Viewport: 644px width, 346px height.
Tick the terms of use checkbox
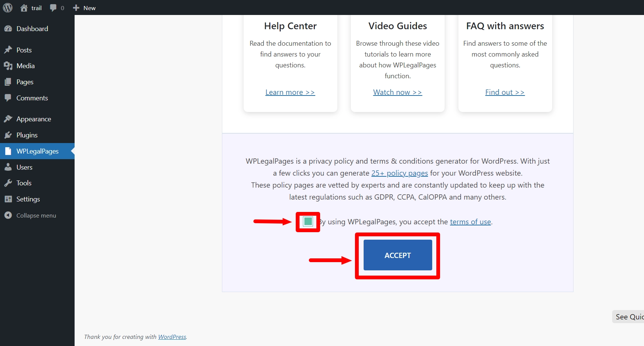pos(308,222)
